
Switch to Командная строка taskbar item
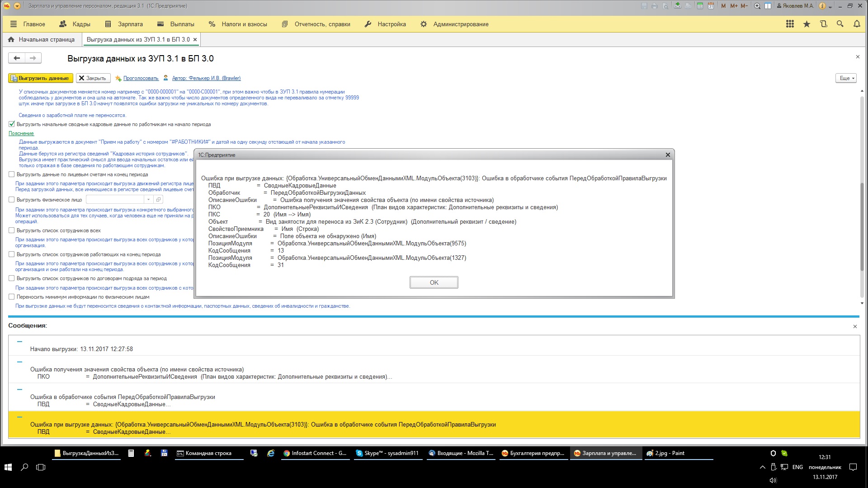[x=209, y=453]
